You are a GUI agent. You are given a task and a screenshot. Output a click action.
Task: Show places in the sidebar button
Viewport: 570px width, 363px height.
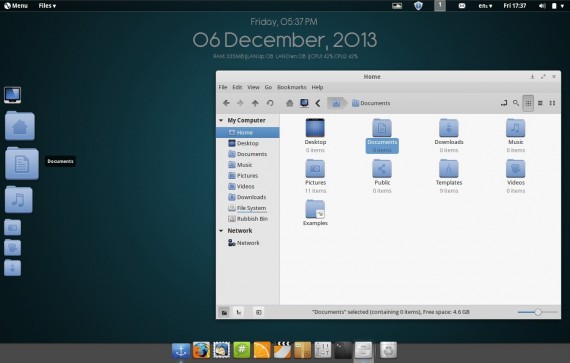pos(224,312)
